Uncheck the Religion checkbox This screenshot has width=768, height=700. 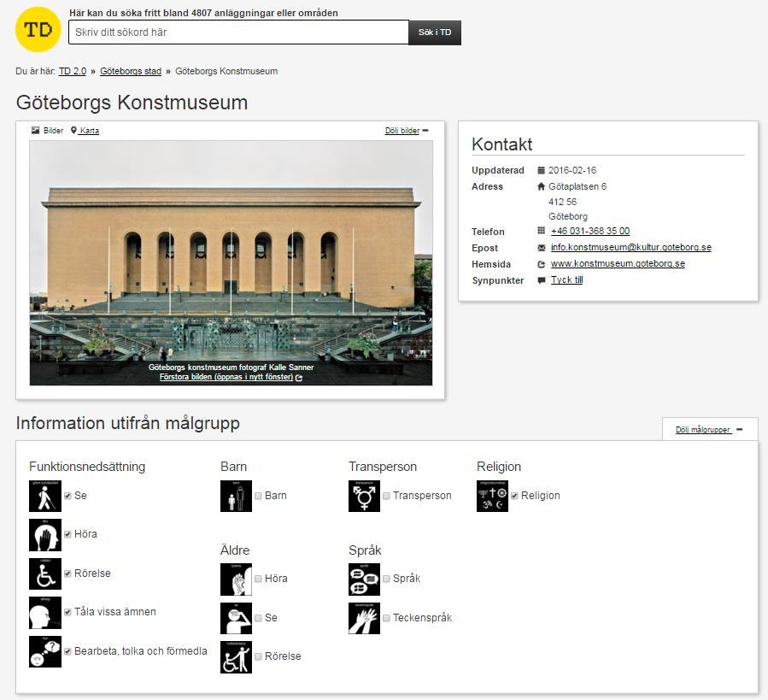(514, 496)
